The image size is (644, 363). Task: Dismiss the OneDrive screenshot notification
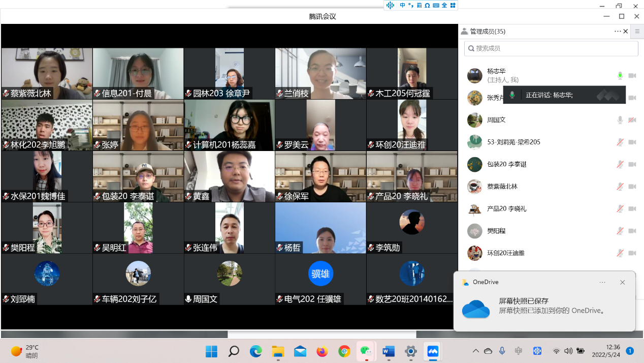623,282
